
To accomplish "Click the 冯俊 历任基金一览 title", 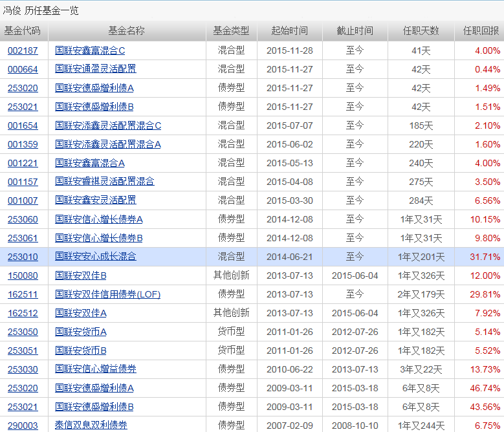I will point(41,10).
